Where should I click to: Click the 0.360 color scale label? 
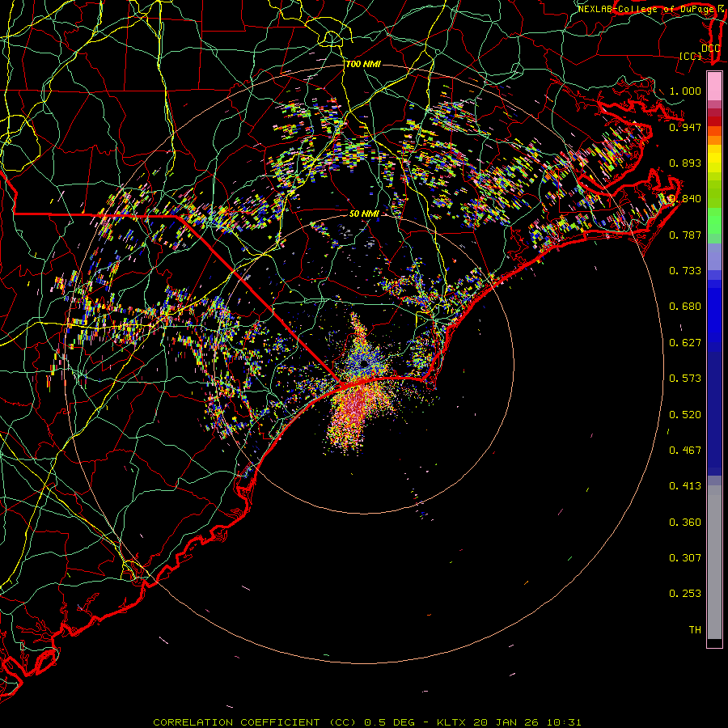coord(685,523)
